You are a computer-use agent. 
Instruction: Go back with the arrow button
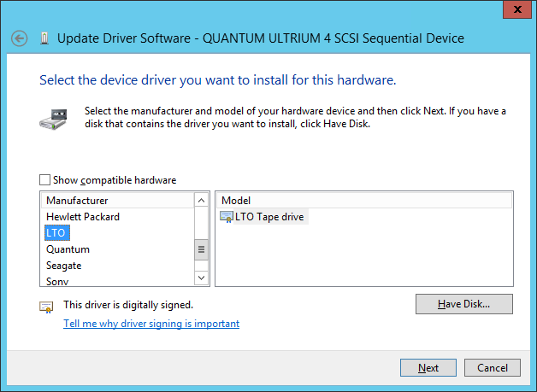19,38
